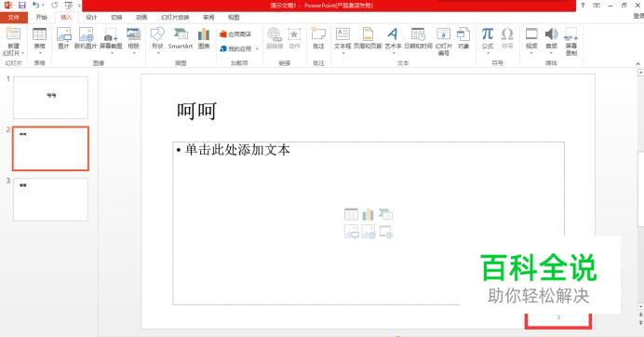Click Online Pictures icon in slide placeholder
Screen dimensions: 644x337
pos(369,232)
